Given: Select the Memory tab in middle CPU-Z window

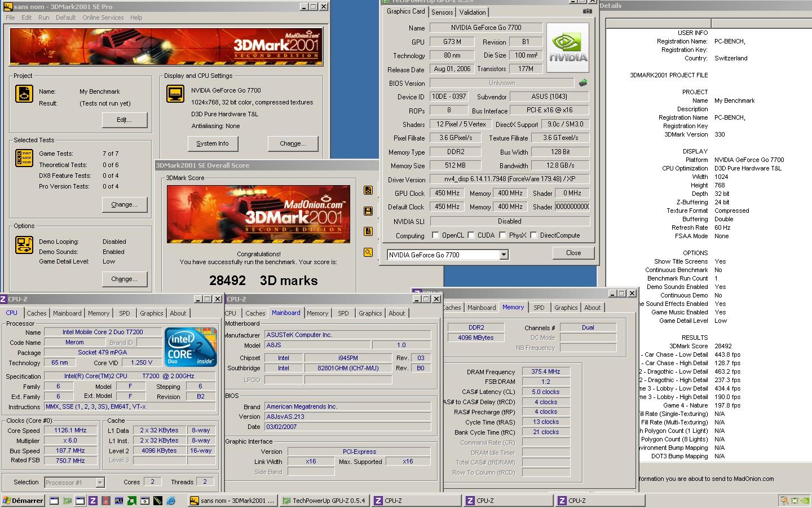Looking at the screenshot, I should (317, 313).
